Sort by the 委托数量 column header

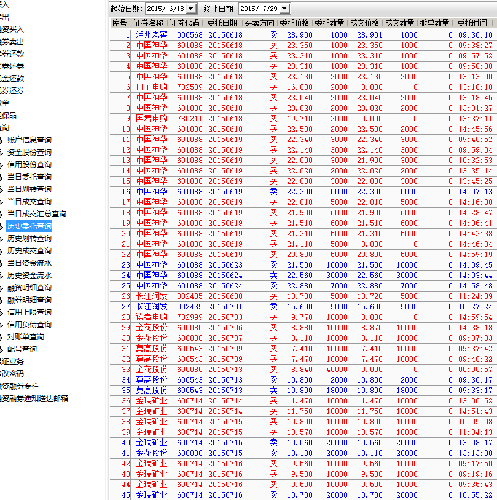pyautogui.click(x=329, y=23)
